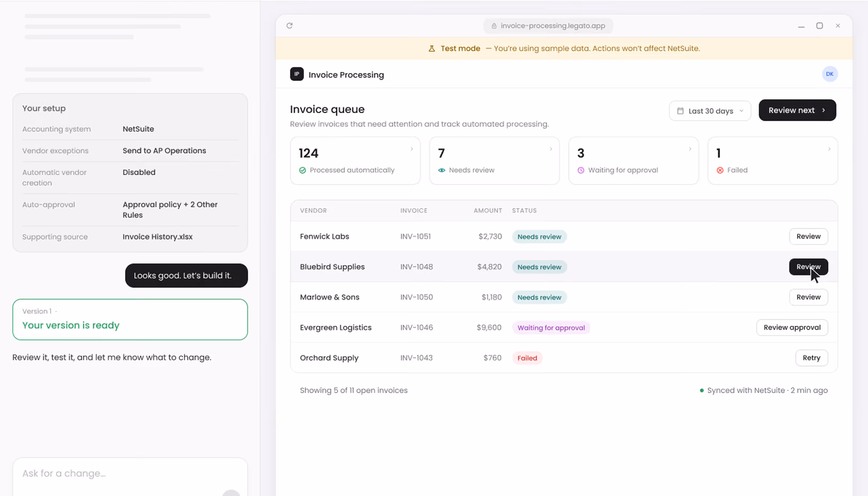Sort by the AMOUNT column header

[x=488, y=211]
